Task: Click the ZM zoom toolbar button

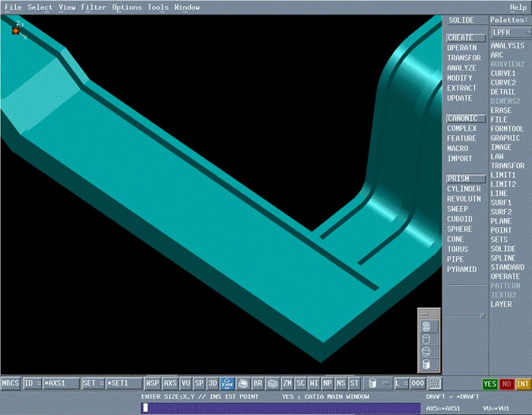Action: coord(287,384)
